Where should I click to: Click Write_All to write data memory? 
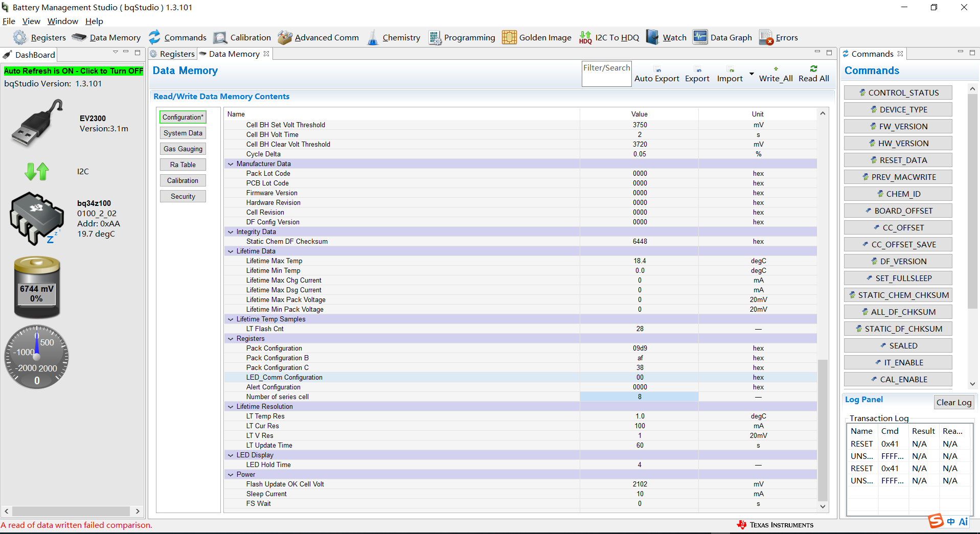[776, 74]
